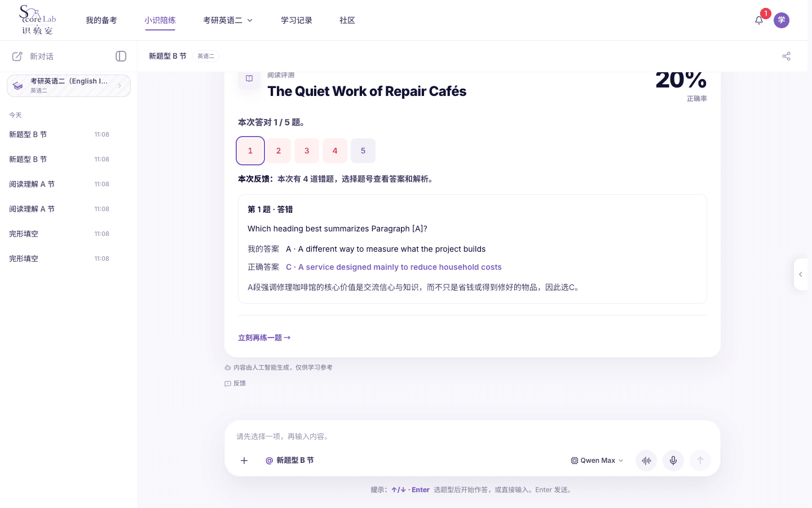
Task: Add attachment with plus icon
Action: 244,461
